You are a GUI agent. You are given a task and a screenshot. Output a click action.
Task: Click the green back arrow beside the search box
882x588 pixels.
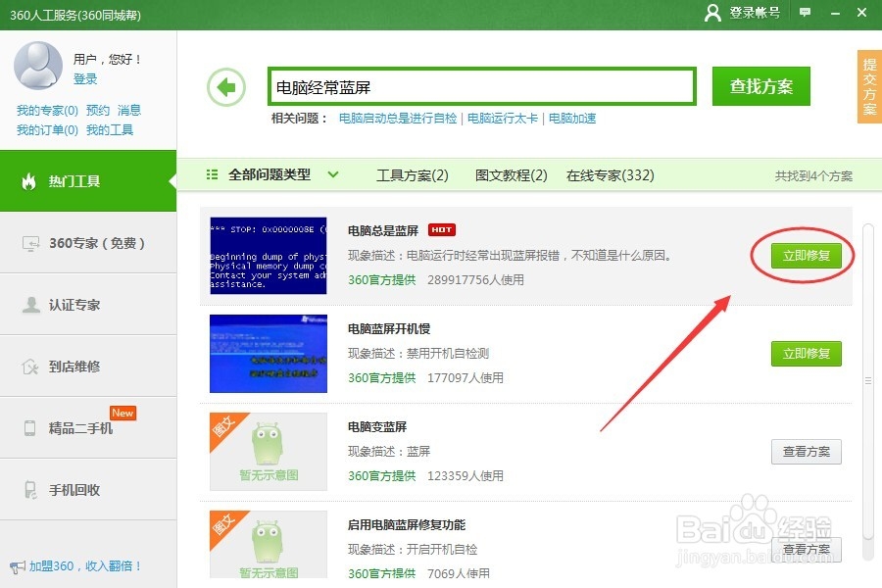(226, 86)
